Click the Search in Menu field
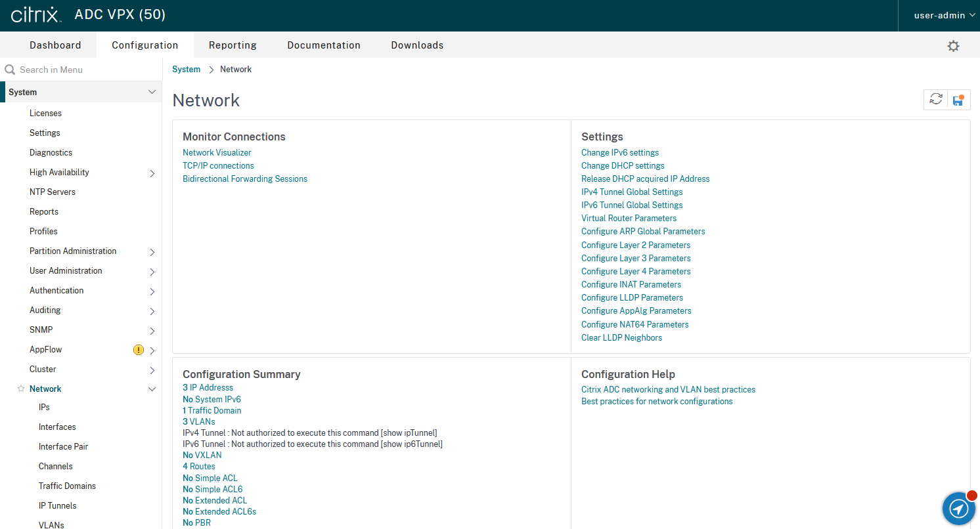The width and height of the screenshot is (980, 529). click(x=85, y=70)
